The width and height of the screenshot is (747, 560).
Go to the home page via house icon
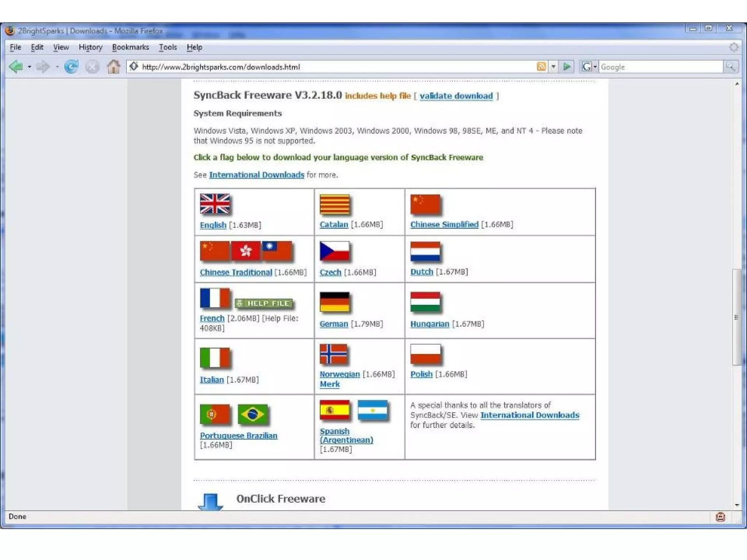coord(113,67)
